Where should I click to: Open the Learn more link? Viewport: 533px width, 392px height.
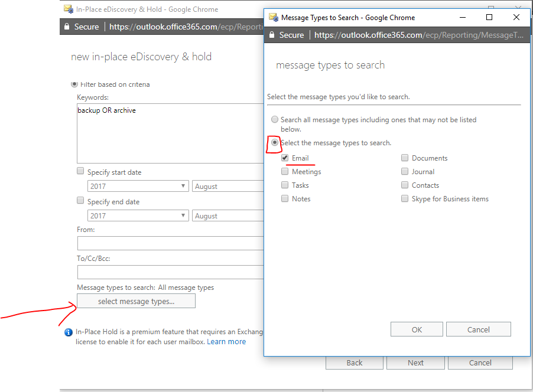point(226,342)
